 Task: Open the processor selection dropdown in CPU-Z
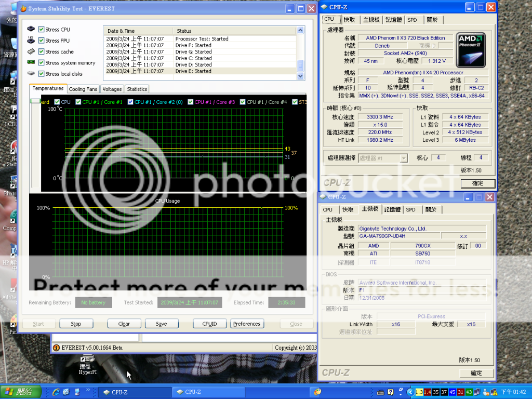click(403, 158)
